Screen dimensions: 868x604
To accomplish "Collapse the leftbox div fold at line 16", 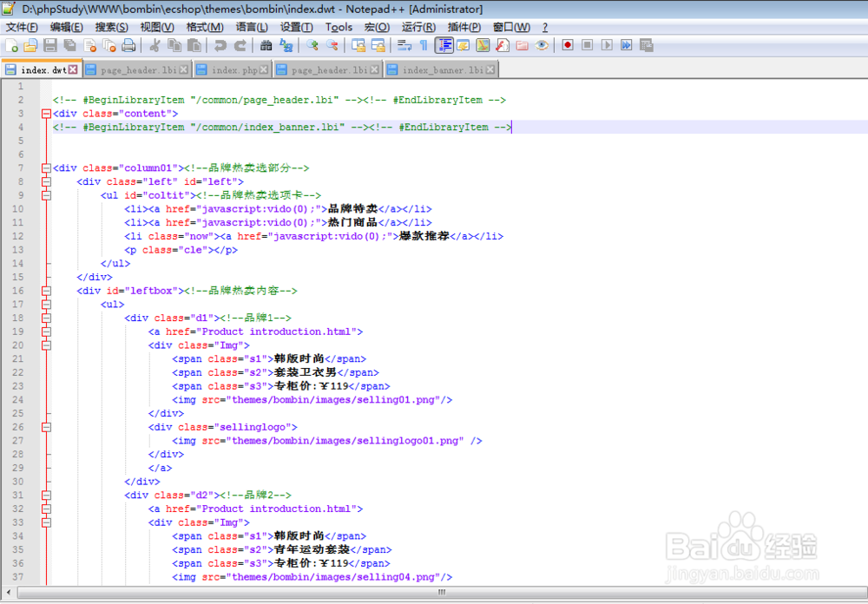I will 46,291.
